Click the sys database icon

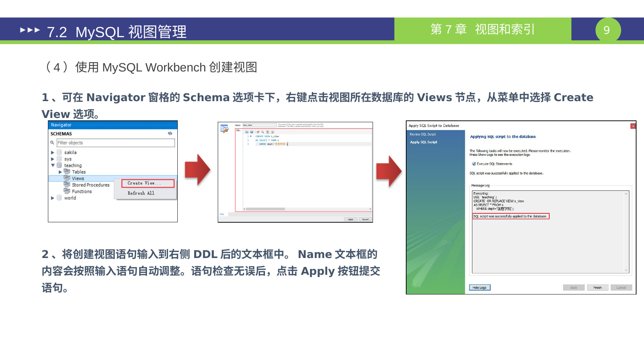tap(59, 159)
